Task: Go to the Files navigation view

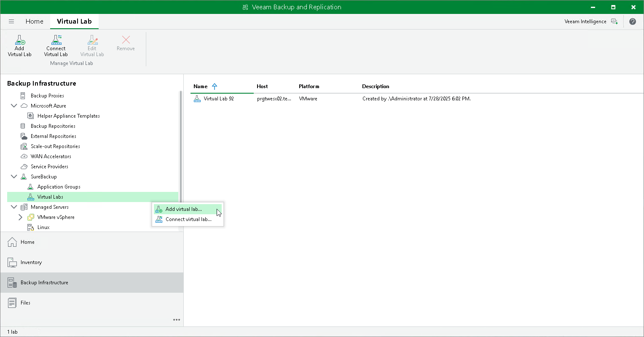Action: [92, 303]
